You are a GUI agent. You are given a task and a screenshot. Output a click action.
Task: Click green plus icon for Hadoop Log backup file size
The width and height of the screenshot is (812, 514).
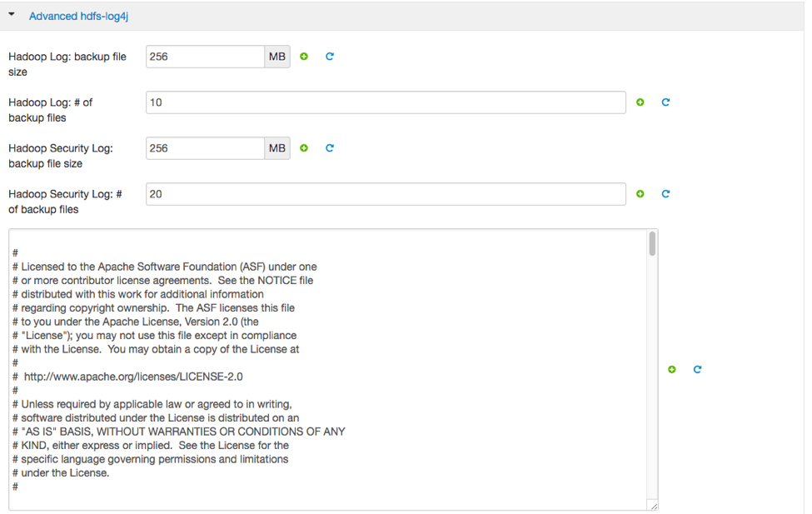click(304, 57)
